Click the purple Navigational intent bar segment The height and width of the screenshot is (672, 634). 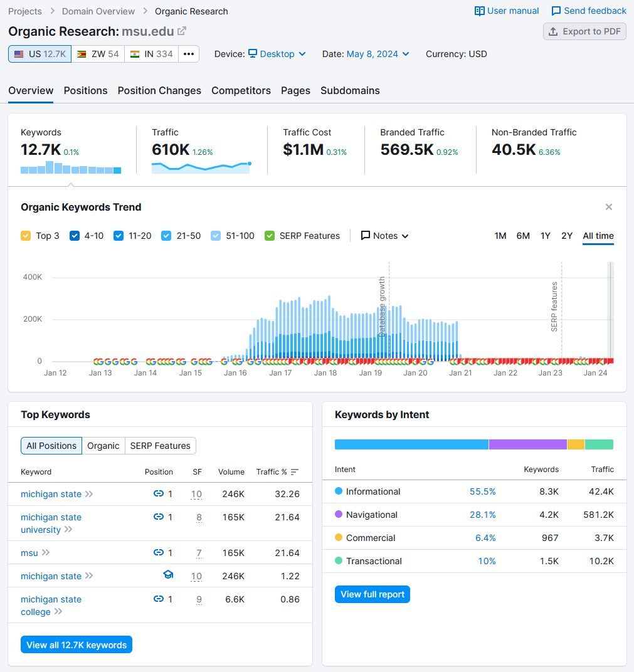528,444
